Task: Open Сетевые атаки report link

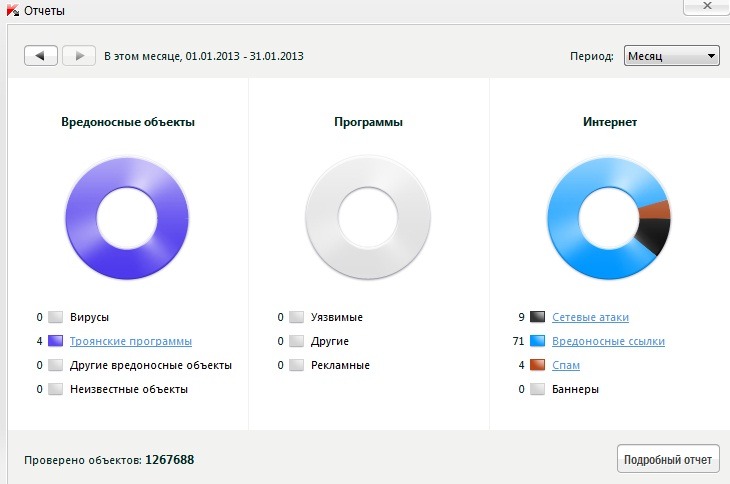Action: coord(590,317)
